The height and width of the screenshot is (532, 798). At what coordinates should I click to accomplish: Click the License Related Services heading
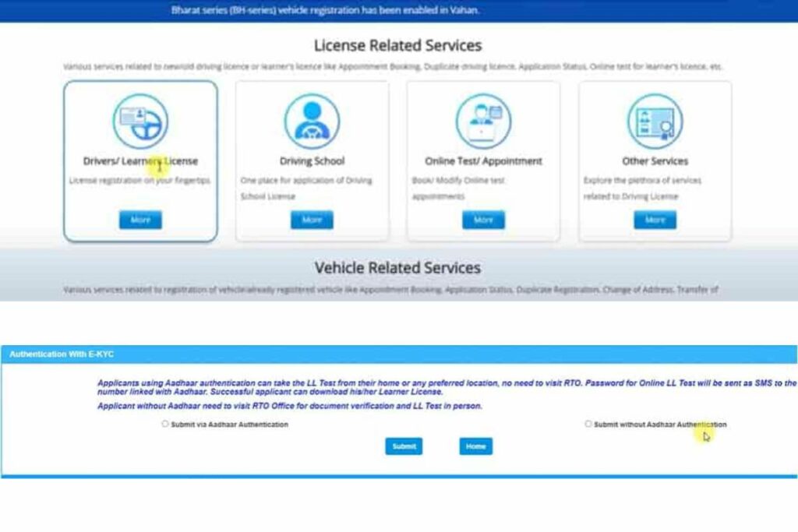coord(398,45)
